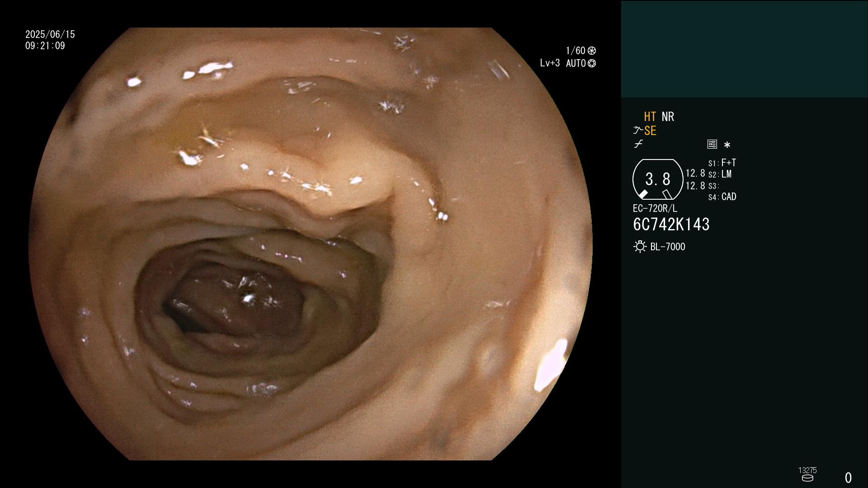
Task: Click the asterisk indicator
Action: 727,145
